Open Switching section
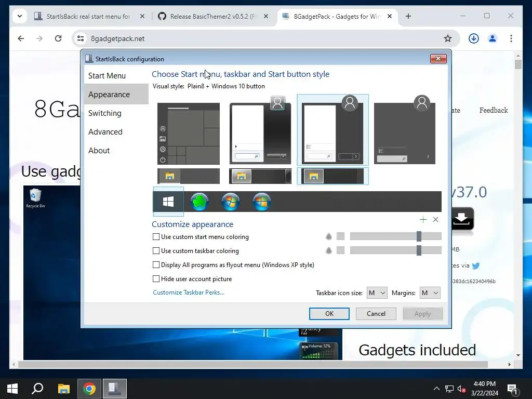 click(116, 113)
